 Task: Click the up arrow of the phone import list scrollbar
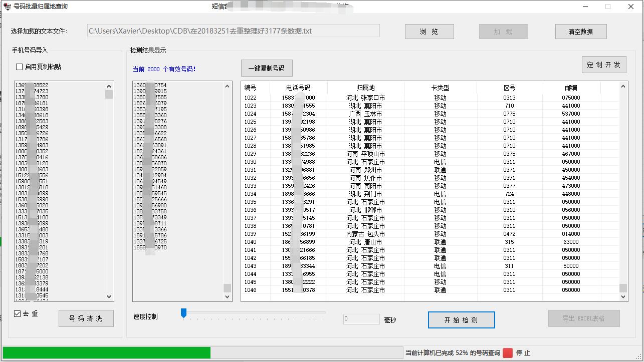pos(109,86)
